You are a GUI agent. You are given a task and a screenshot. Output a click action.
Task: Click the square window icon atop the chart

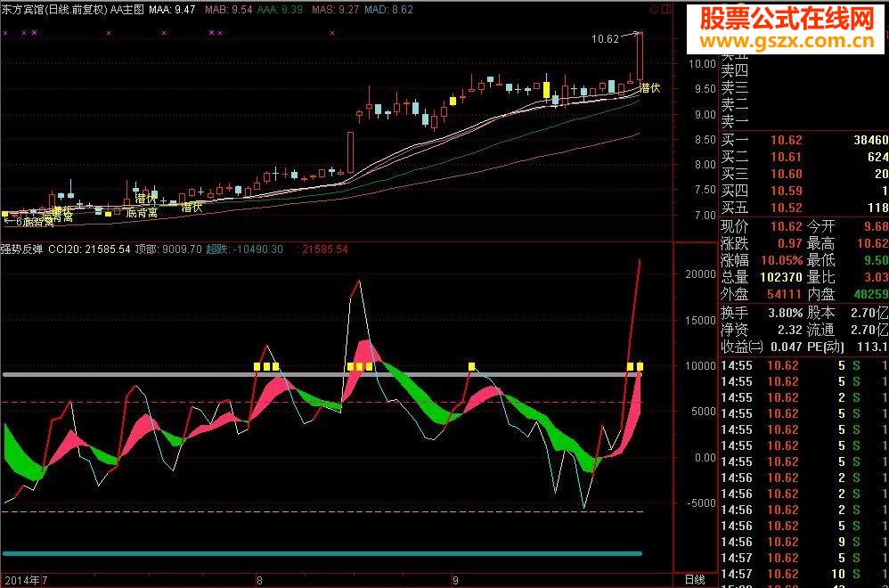(x=666, y=9)
